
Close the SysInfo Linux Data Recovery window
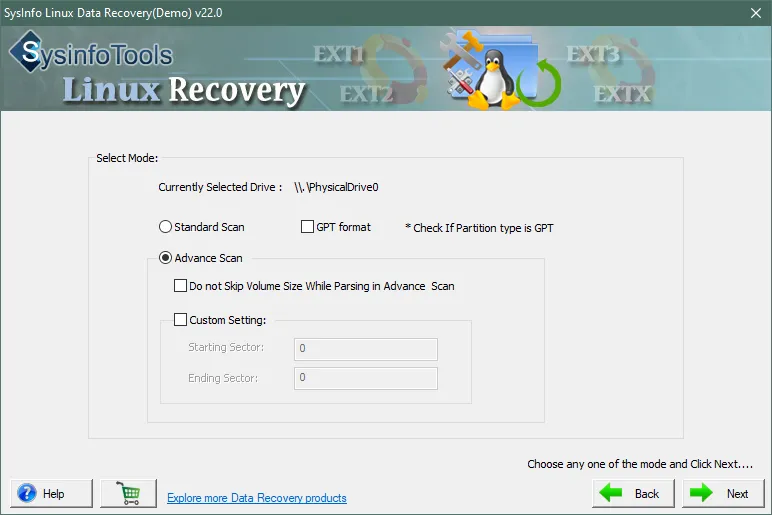click(756, 13)
